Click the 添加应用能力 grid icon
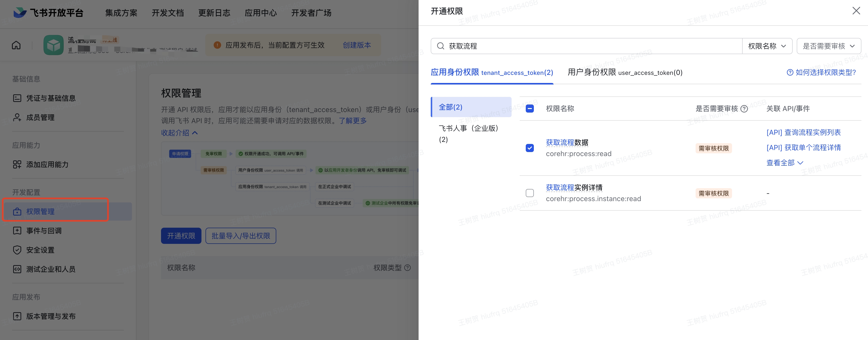Image resolution: width=868 pixels, height=340 pixels. tap(17, 164)
